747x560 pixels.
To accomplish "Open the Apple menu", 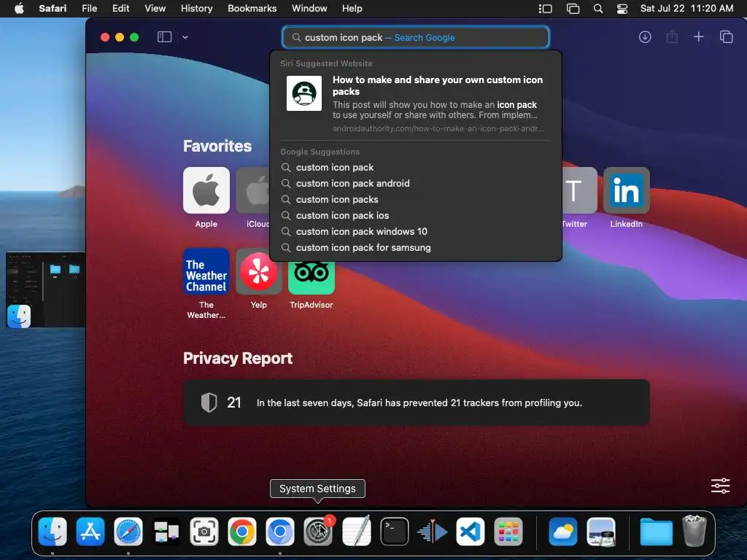I will pos(19,8).
